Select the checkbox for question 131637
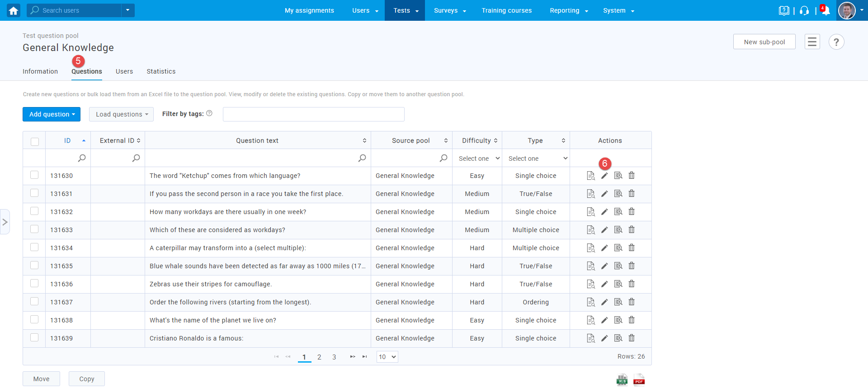Screen dimensions: 868x392 click(x=34, y=302)
